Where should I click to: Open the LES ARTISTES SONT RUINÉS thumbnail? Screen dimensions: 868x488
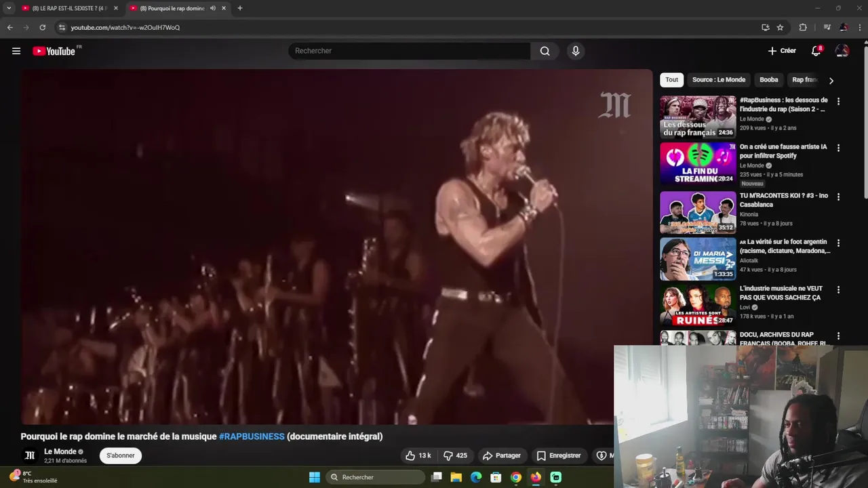click(x=698, y=305)
